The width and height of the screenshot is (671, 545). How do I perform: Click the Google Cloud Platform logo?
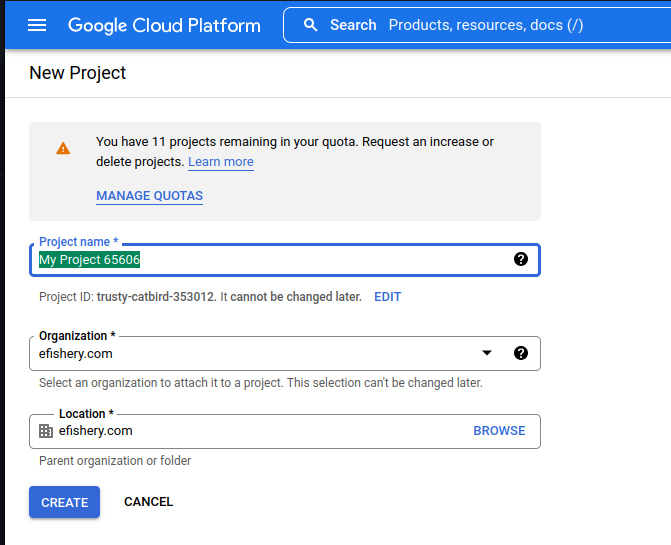[x=164, y=25]
